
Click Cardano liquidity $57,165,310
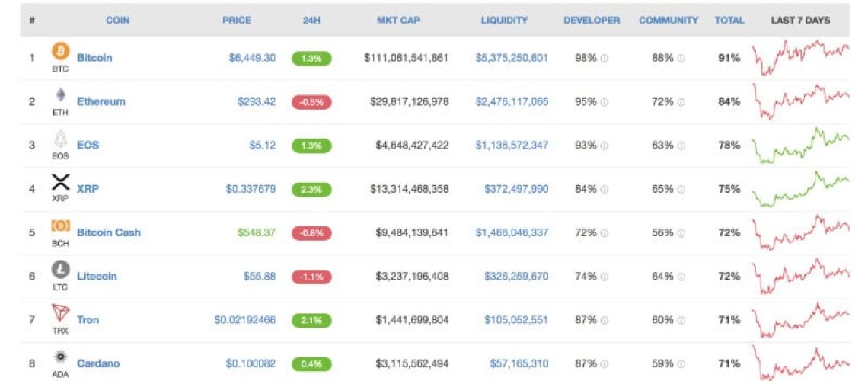pos(519,363)
